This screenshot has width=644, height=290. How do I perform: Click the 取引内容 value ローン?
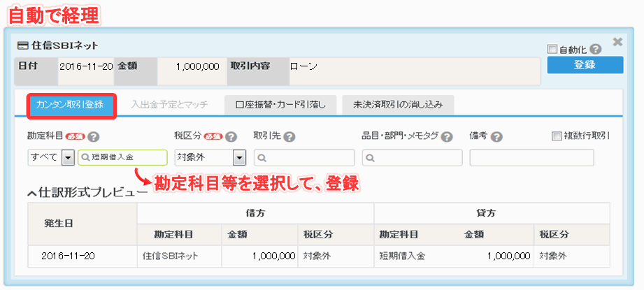point(303,67)
